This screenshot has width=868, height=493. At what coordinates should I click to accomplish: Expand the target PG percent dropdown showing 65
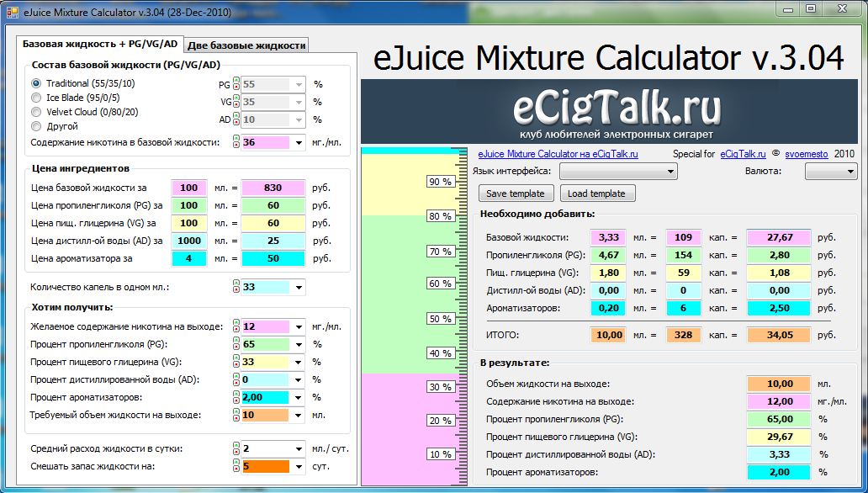click(299, 345)
